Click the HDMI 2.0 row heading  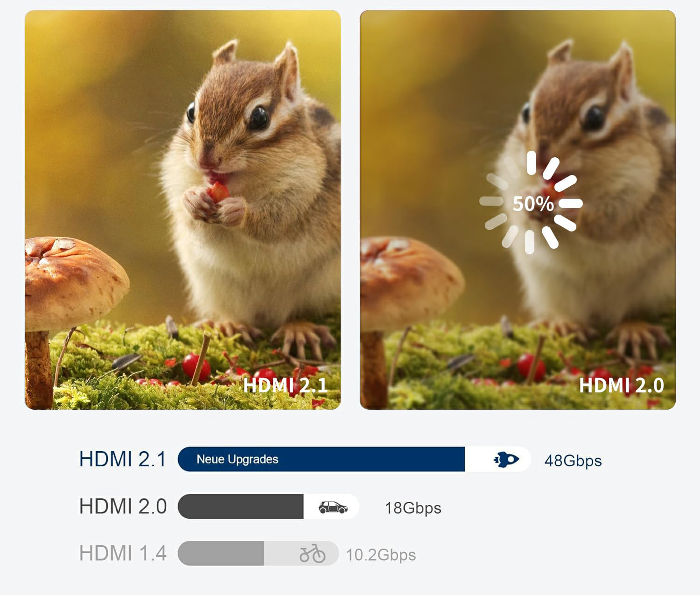[123, 506]
